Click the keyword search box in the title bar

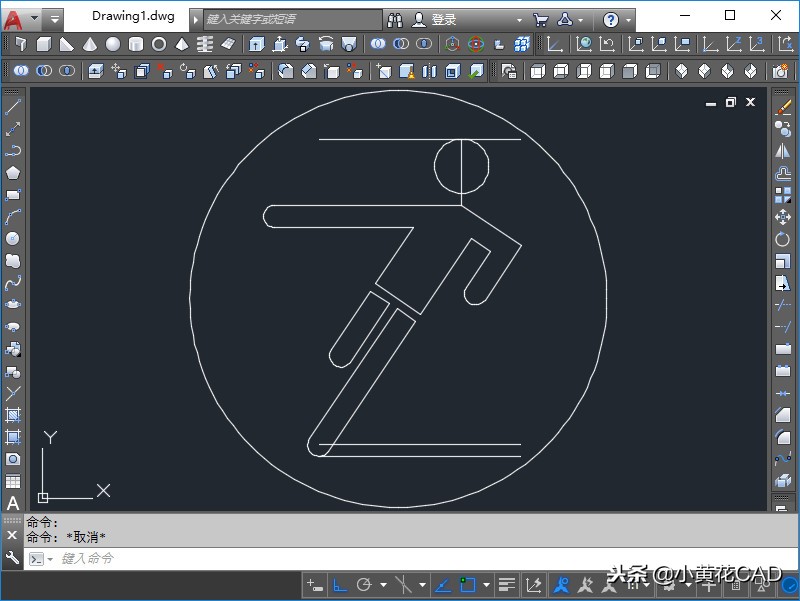point(290,20)
